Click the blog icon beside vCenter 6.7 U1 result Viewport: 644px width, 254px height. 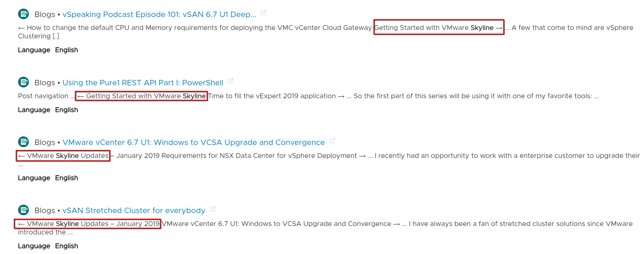pyautogui.click(x=23, y=142)
